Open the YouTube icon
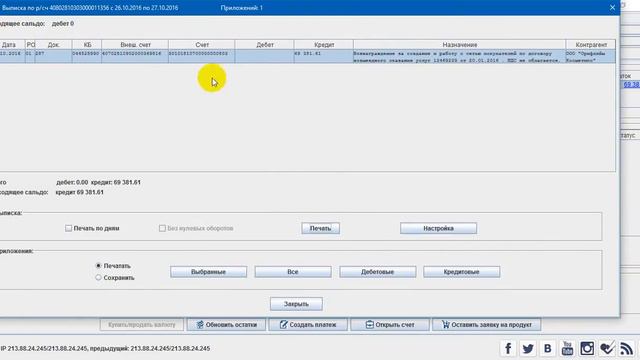 click(x=567, y=349)
